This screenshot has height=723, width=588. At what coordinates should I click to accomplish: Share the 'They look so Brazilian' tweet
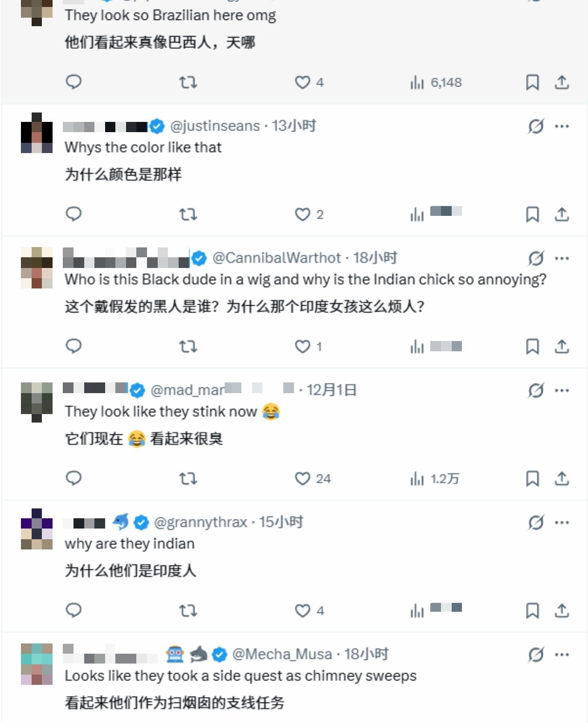(x=562, y=82)
